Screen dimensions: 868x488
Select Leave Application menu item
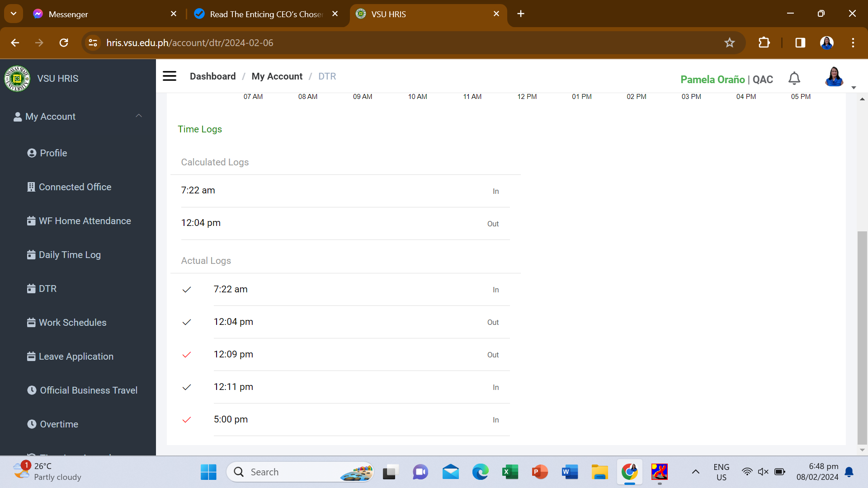tap(76, 357)
